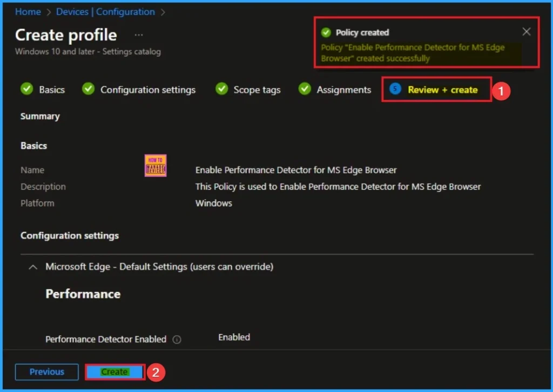This screenshot has width=553, height=392.
Task: Open the Devices | Configuration breadcrumb
Action: click(x=105, y=12)
